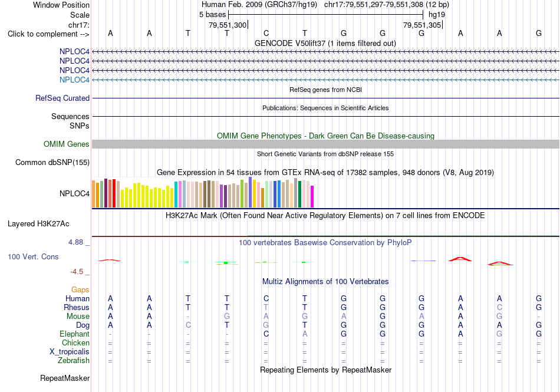Click the C base in the Human alignment row

point(266,298)
